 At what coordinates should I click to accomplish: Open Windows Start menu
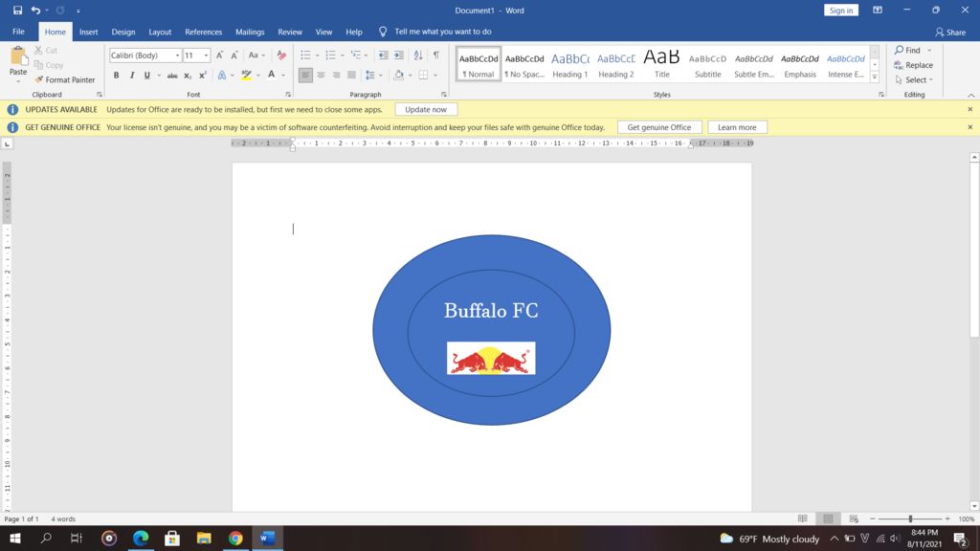(x=15, y=538)
